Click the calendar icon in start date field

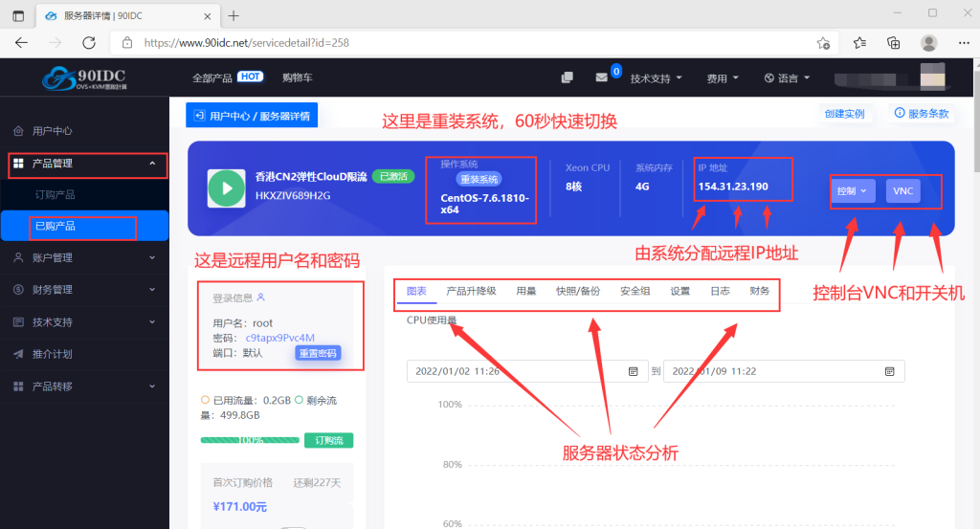tap(633, 371)
